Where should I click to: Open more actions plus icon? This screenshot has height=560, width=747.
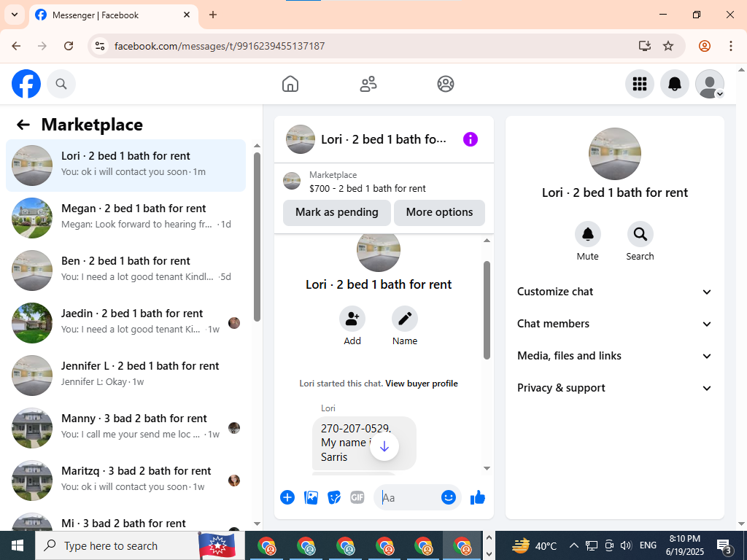pos(287,497)
